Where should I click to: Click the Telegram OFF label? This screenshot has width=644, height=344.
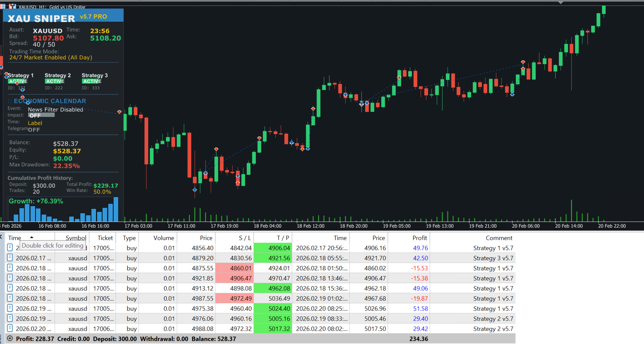click(34, 130)
